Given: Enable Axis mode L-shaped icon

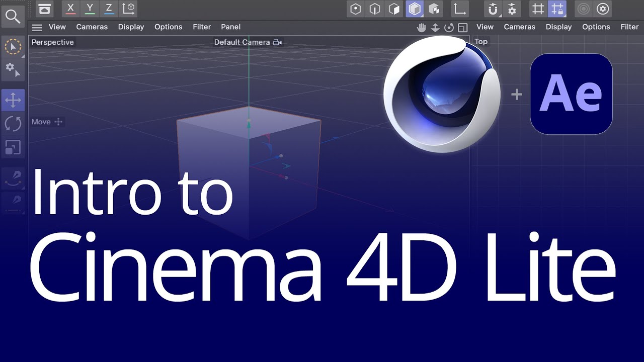Looking at the screenshot, I should pyautogui.click(x=459, y=9).
